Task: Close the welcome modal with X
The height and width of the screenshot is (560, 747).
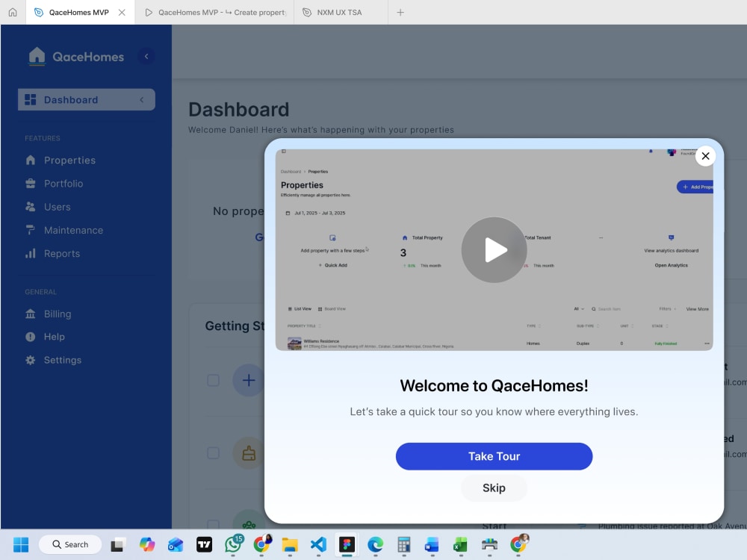Action: [x=706, y=156]
